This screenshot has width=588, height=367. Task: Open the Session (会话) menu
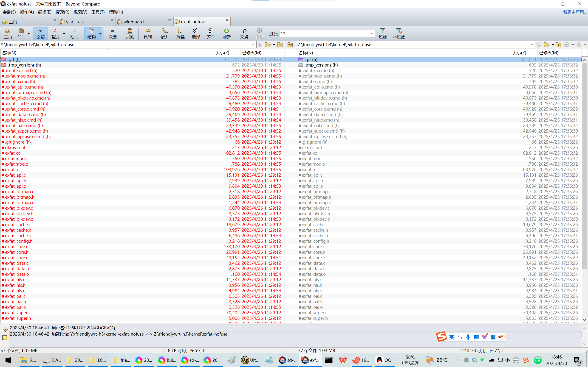pyautogui.click(x=9, y=12)
